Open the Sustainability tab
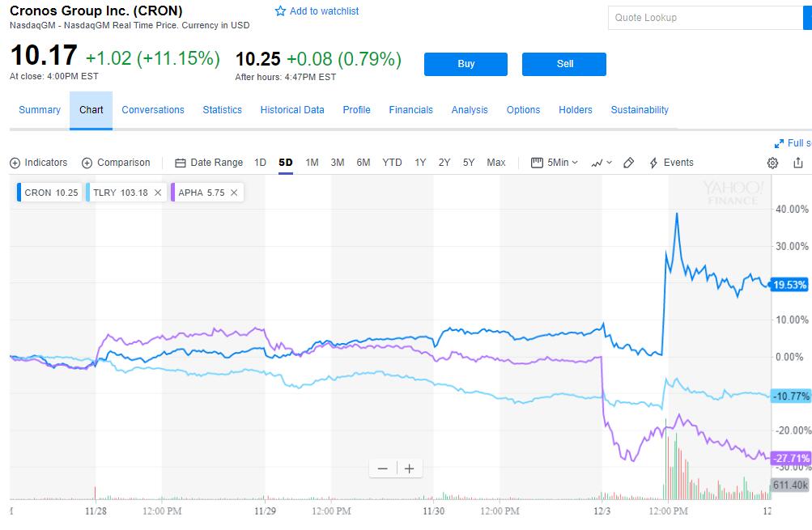This screenshot has height=530, width=812. coord(640,110)
